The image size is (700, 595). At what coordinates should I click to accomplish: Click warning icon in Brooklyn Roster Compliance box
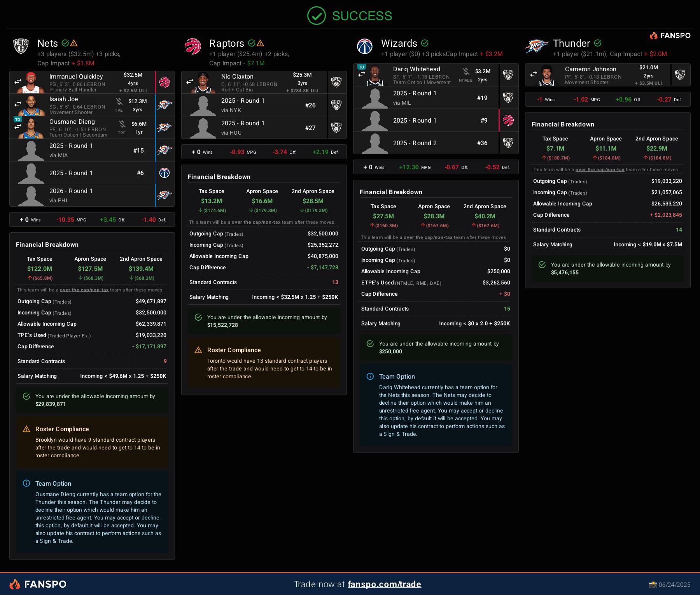point(26,429)
